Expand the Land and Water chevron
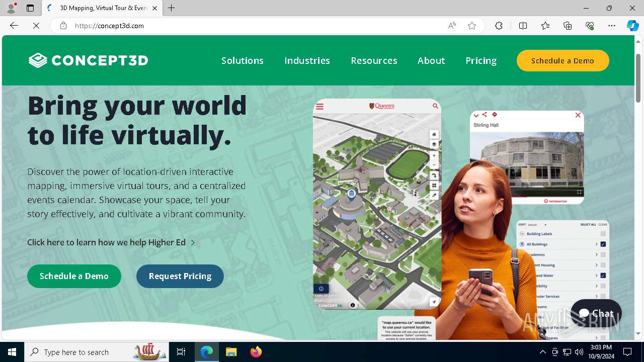The width and height of the screenshot is (644, 362). pos(596,276)
